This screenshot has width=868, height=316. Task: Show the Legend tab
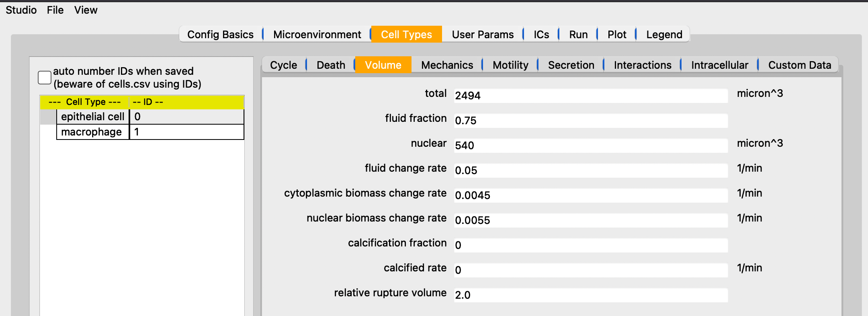click(664, 35)
